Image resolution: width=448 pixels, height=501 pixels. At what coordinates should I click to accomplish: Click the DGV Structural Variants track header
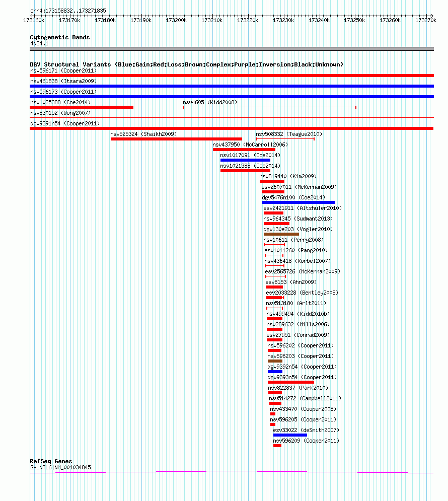186,64
